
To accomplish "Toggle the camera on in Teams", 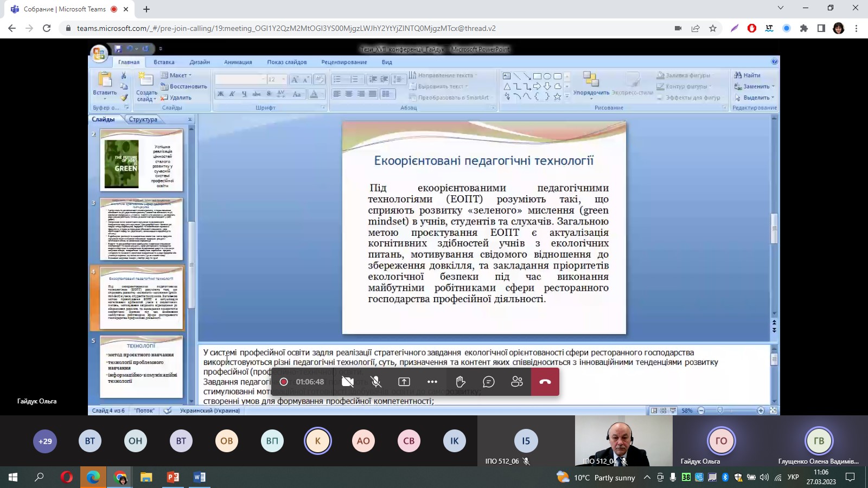I will [x=348, y=382].
